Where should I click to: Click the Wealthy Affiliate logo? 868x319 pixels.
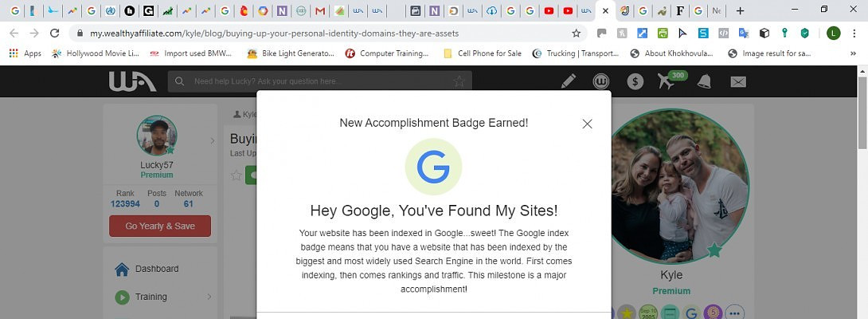[132, 81]
